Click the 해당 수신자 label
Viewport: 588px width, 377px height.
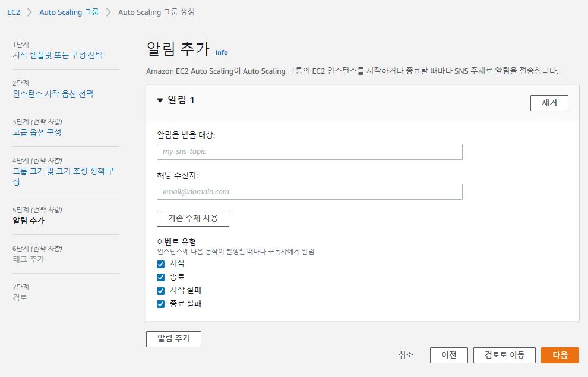[178, 175]
